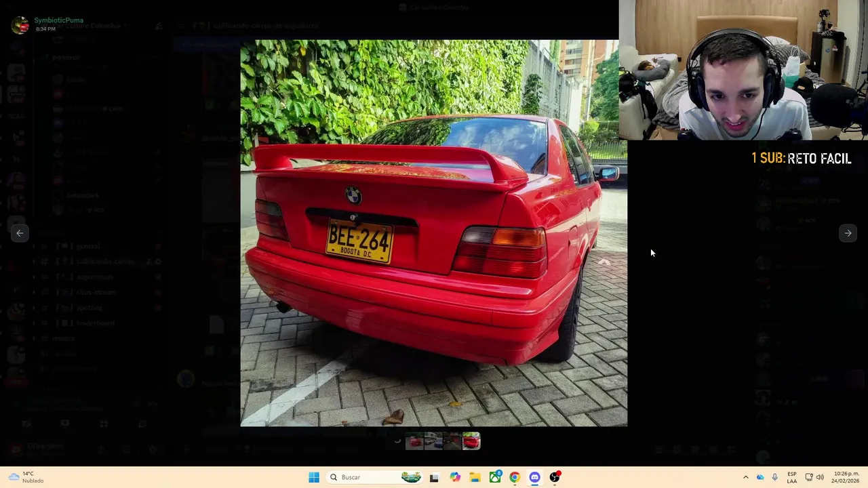Click the volume speaker icon
The image size is (868, 488).
[820, 477]
